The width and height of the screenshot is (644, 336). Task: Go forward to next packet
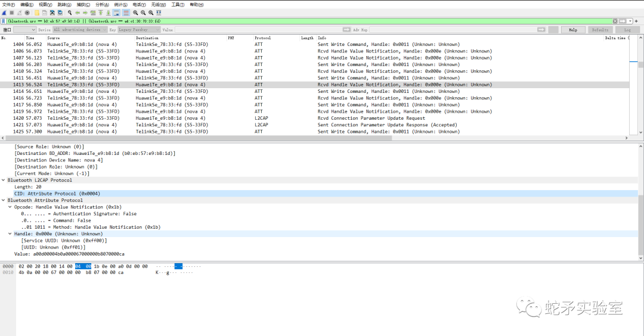(85, 13)
